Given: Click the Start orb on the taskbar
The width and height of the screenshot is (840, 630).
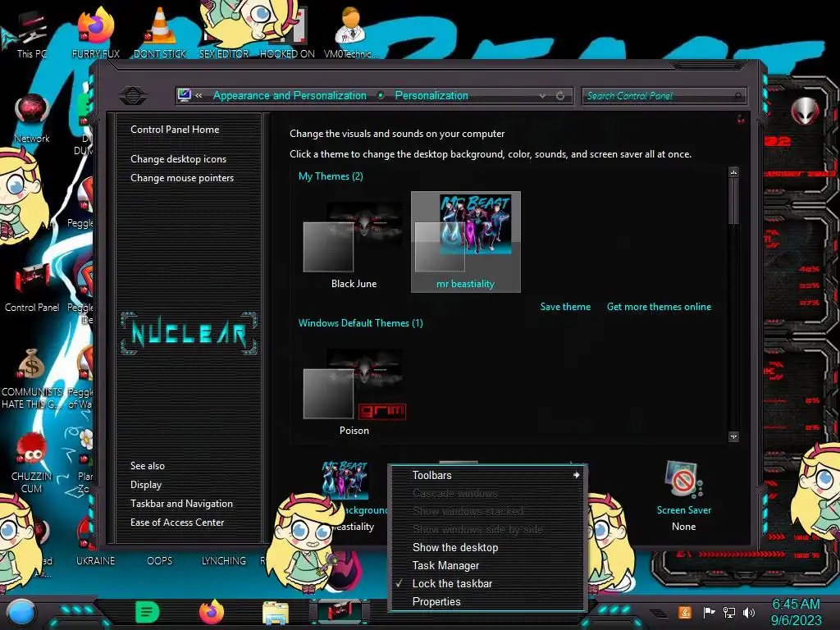Looking at the screenshot, I should point(21,613).
